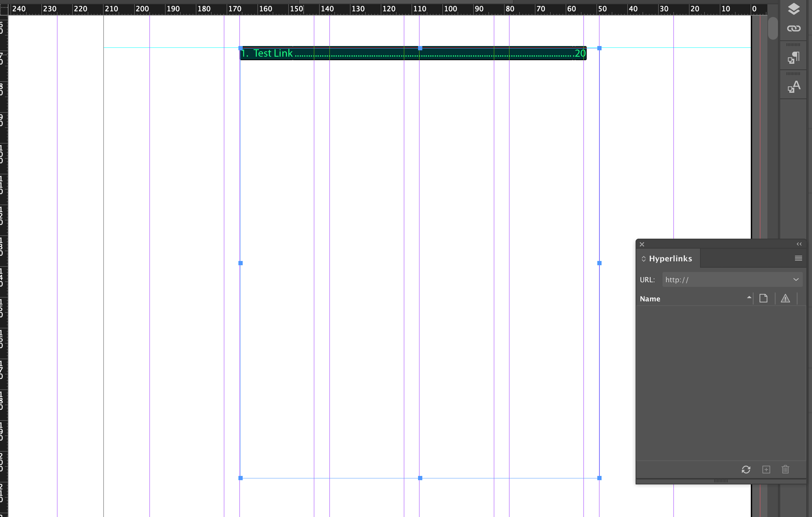Open the Links panel chain icon
Screen dimensions: 812x517
point(794,28)
